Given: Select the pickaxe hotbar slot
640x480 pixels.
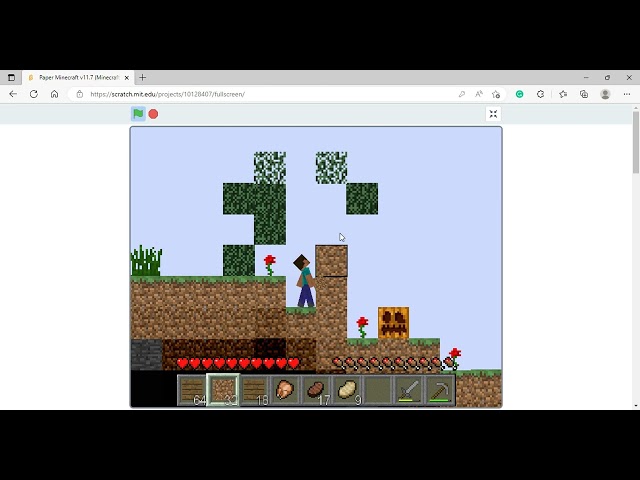Looking at the screenshot, I should (x=440, y=390).
